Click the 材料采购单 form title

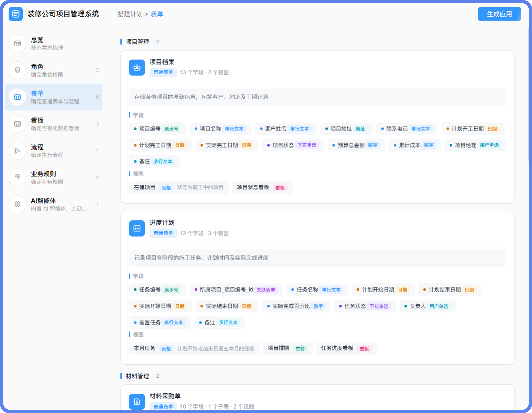coord(165,396)
